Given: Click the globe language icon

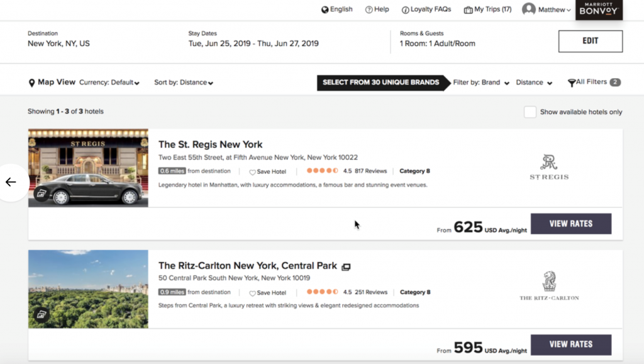Looking at the screenshot, I should [x=325, y=9].
